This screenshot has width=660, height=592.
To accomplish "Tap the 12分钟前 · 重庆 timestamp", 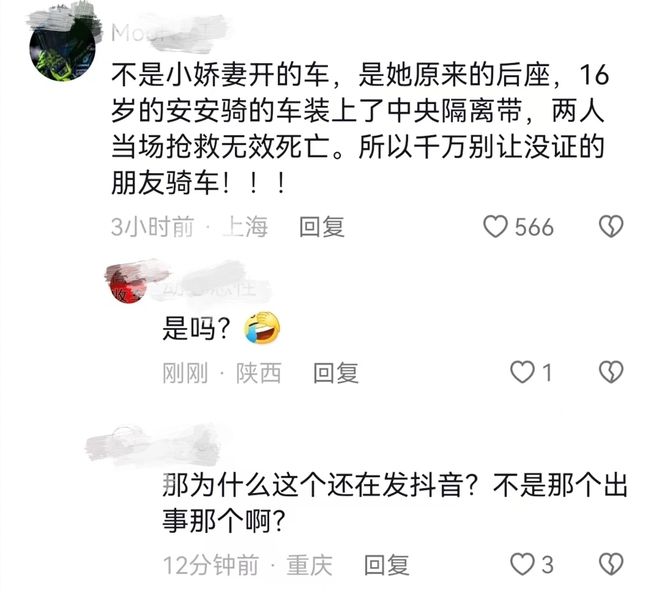I will 248,565.
